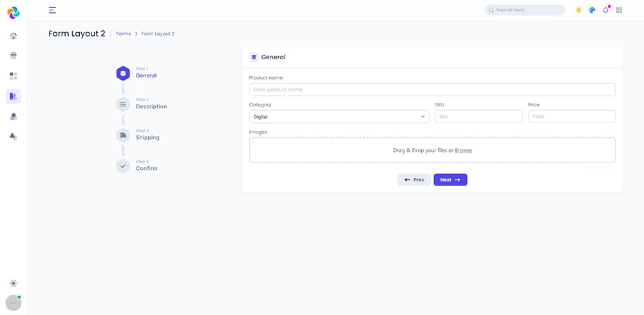644x315 pixels.
Task: Toggle the sidebar with hamburger menu icon
Action: point(52,10)
